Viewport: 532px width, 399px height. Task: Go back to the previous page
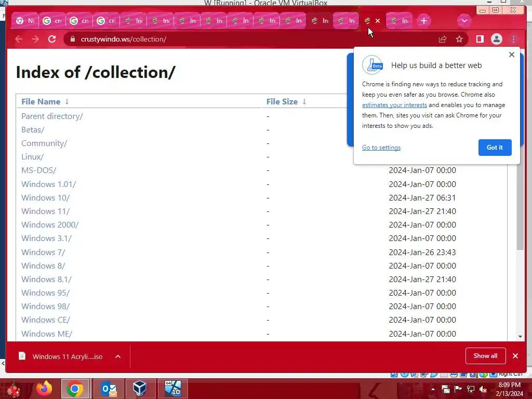19,39
